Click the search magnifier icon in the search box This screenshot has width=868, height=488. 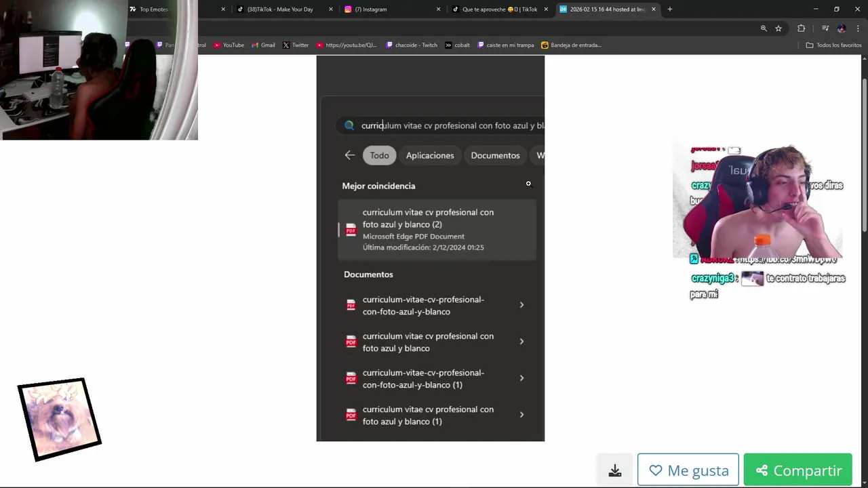point(349,125)
